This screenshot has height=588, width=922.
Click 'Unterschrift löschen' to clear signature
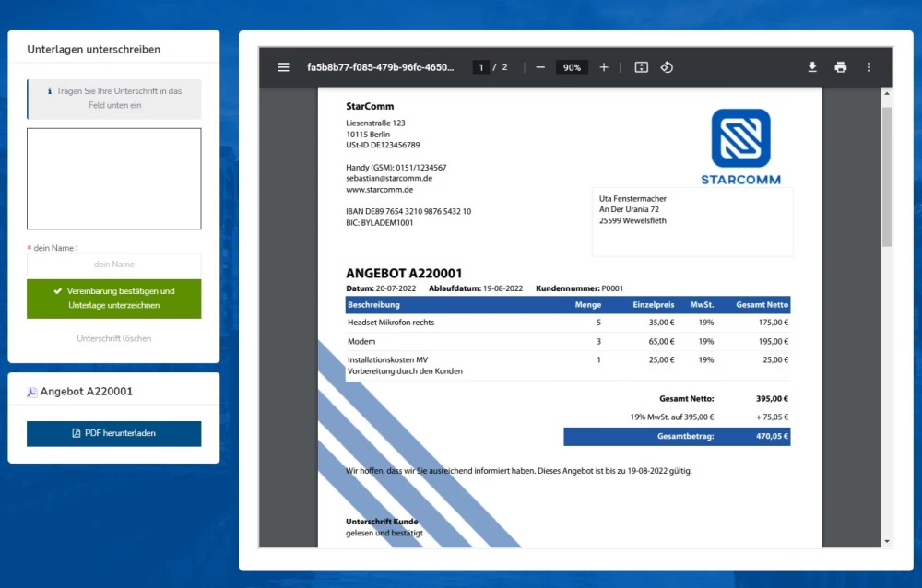pyautogui.click(x=113, y=338)
